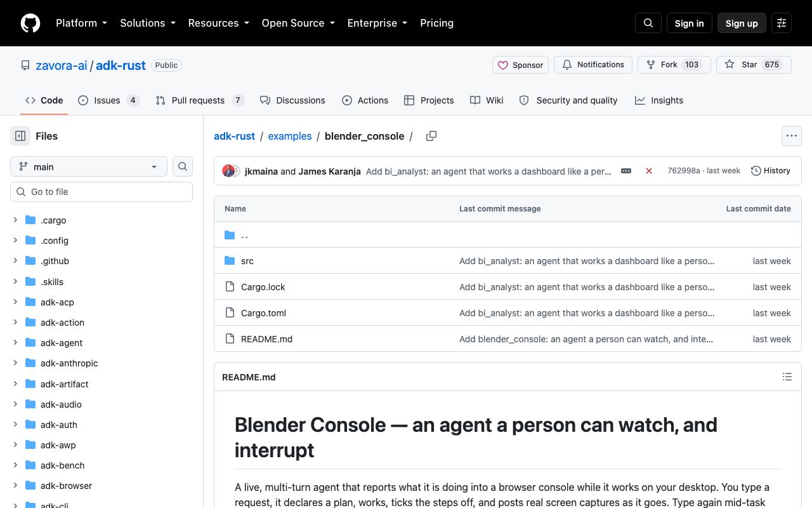Open the Actions tab
Viewport: 812px width, 508px height.
365,100
